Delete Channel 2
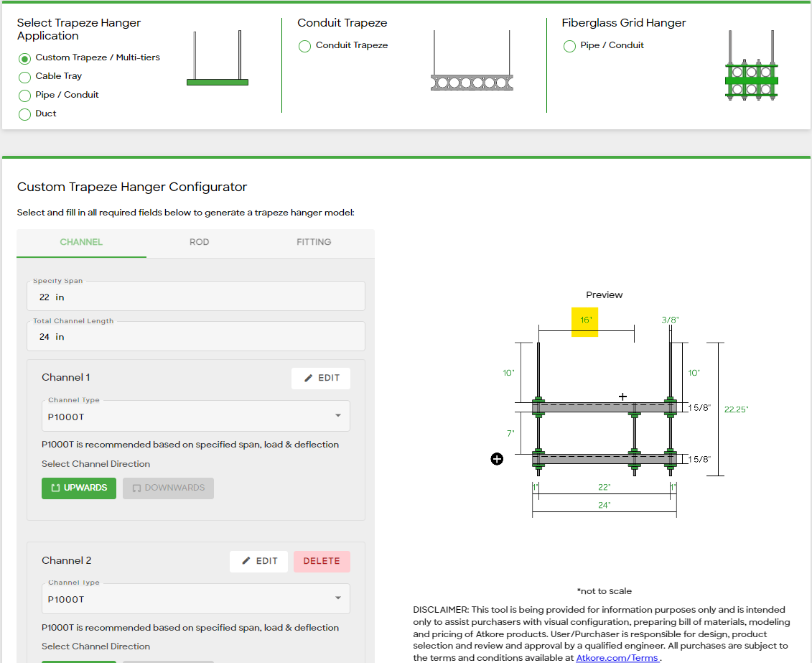 (x=322, y=561)
